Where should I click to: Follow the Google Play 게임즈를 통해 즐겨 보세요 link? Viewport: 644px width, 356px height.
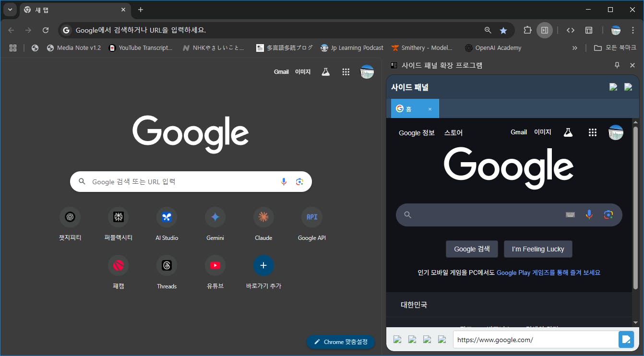[x=549, y=273]
